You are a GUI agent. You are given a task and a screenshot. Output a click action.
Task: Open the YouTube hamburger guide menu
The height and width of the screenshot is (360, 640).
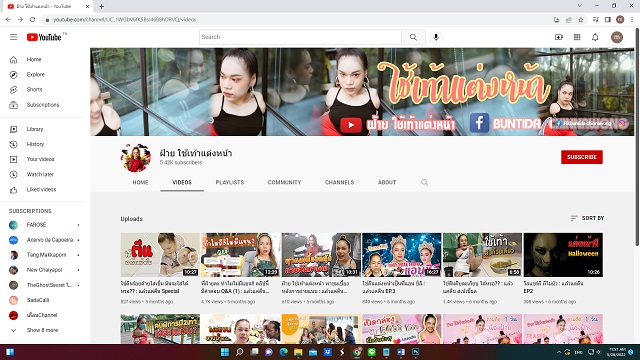(13, 37)
